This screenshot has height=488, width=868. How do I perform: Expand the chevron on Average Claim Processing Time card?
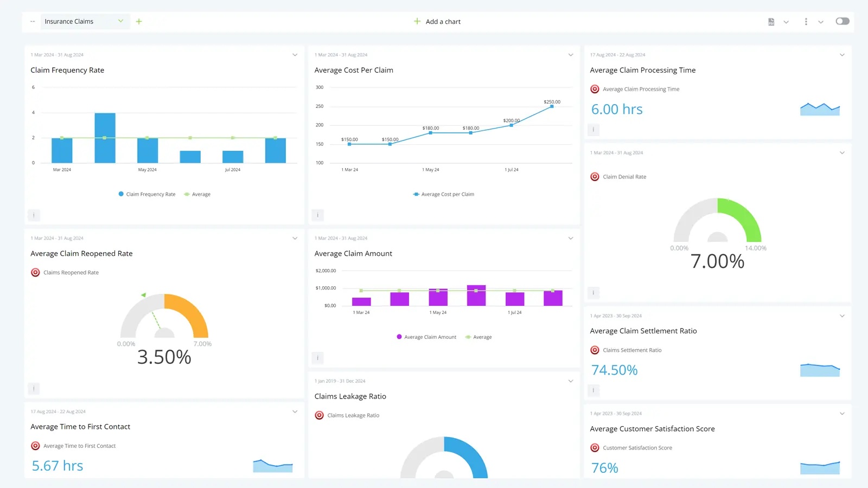(x=841, y=55)
